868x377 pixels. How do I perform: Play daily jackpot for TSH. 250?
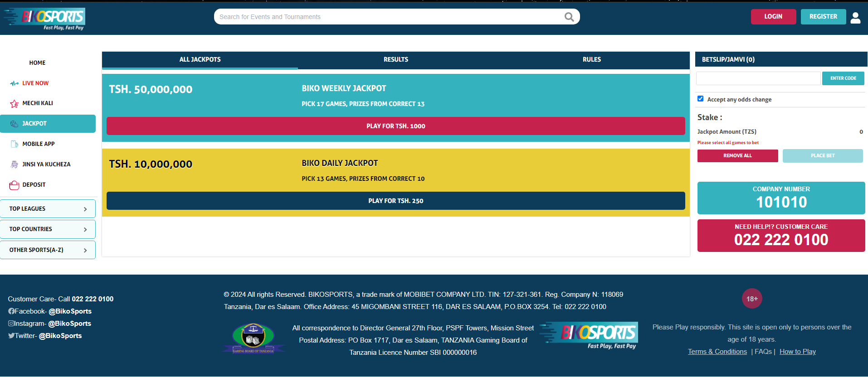tap(396, 201)
